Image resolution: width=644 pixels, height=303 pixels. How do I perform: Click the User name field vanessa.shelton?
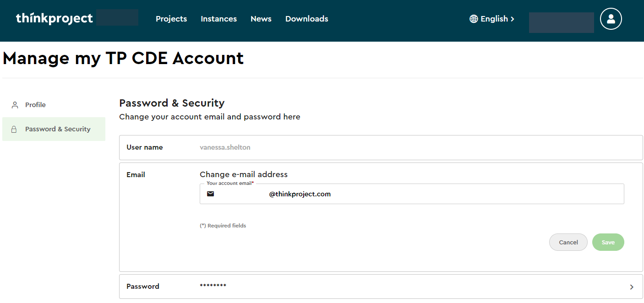[x=225, y=147]
